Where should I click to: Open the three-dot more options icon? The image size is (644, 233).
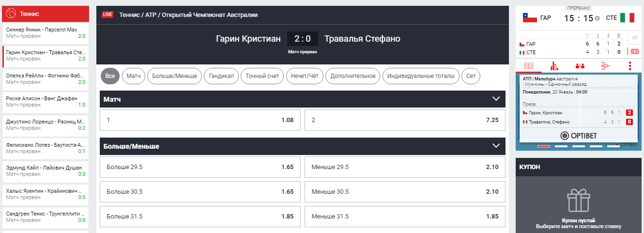tap(630, 66)
